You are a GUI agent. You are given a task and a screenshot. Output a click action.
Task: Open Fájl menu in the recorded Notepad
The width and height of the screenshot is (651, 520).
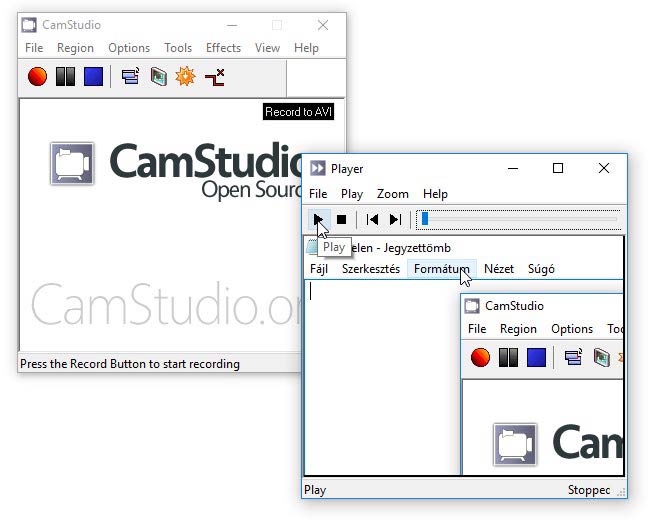pos(319,269)
